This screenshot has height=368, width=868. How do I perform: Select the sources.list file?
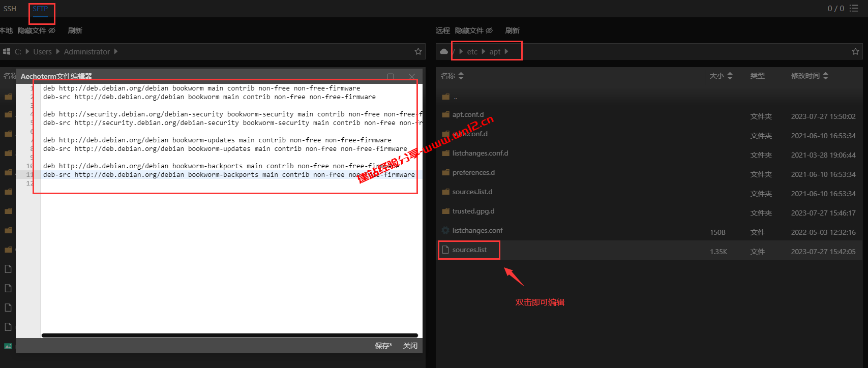(x=469, y=250)
